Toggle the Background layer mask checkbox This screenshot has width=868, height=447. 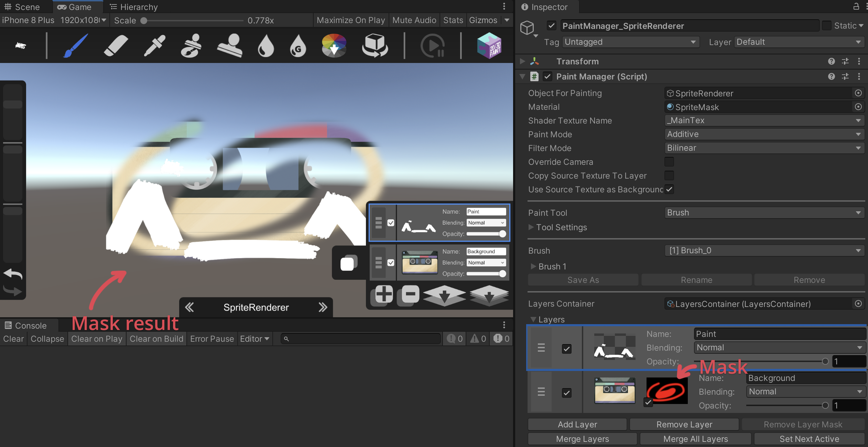pos(648,402)
